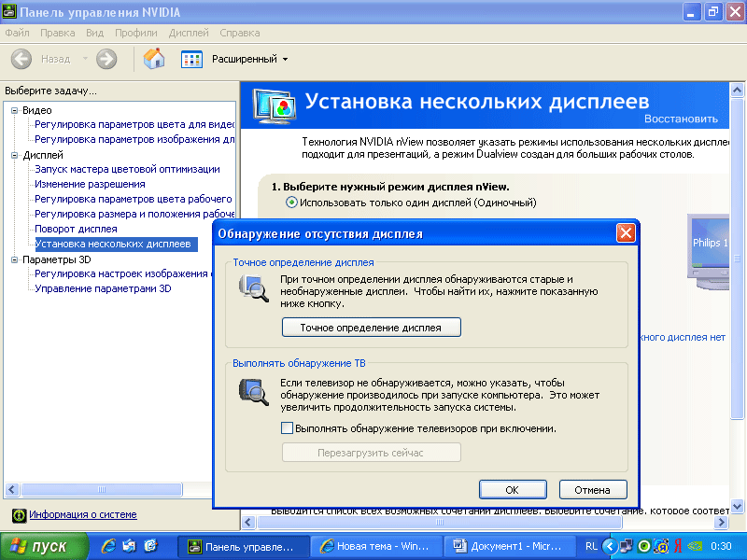The image size is (747, 560).
Task: Click the TV detection magnifier icon
Action: [254, 392]
